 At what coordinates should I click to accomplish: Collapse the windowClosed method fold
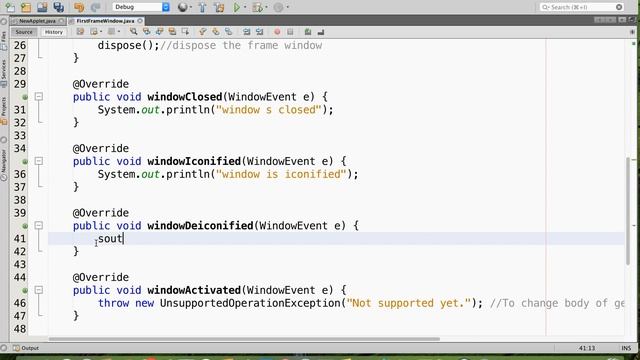click(39, 97)
